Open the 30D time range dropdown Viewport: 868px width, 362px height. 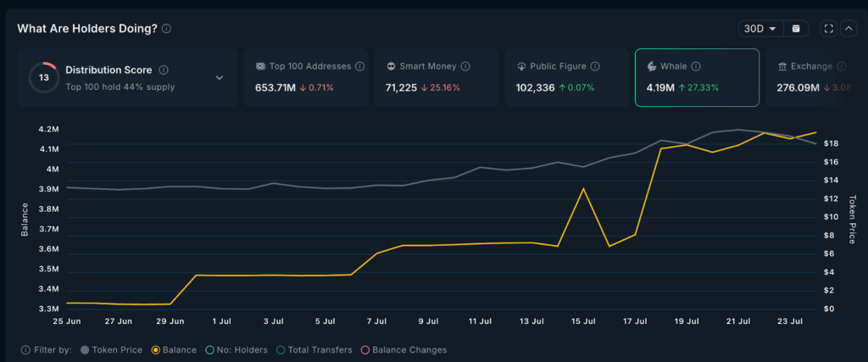(761, 29)
